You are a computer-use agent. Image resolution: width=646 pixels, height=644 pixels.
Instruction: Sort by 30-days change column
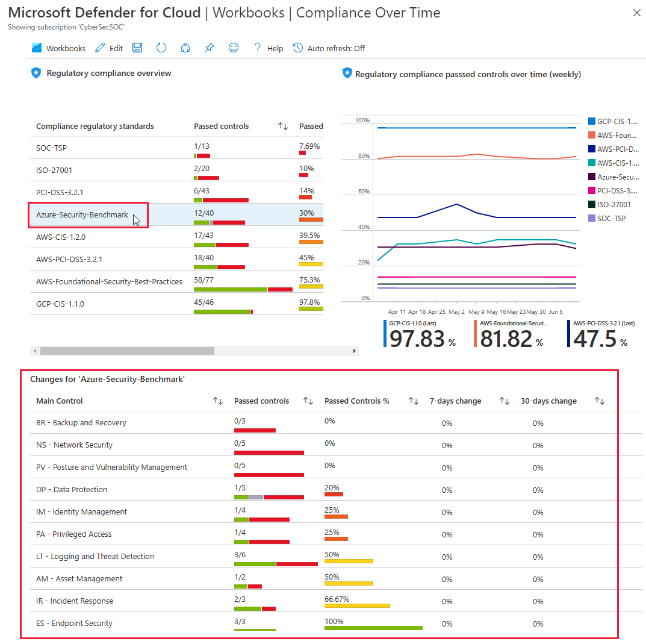[598, 401]
